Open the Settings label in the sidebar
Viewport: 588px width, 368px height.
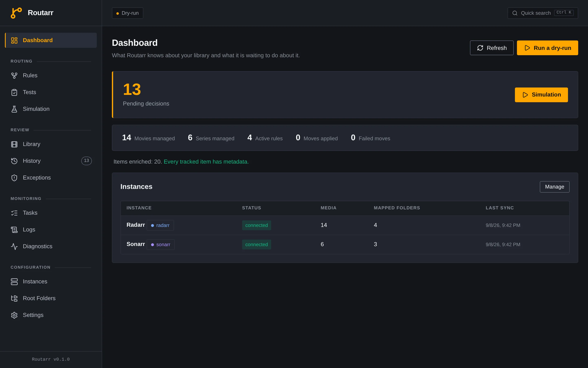click(33, 315)
